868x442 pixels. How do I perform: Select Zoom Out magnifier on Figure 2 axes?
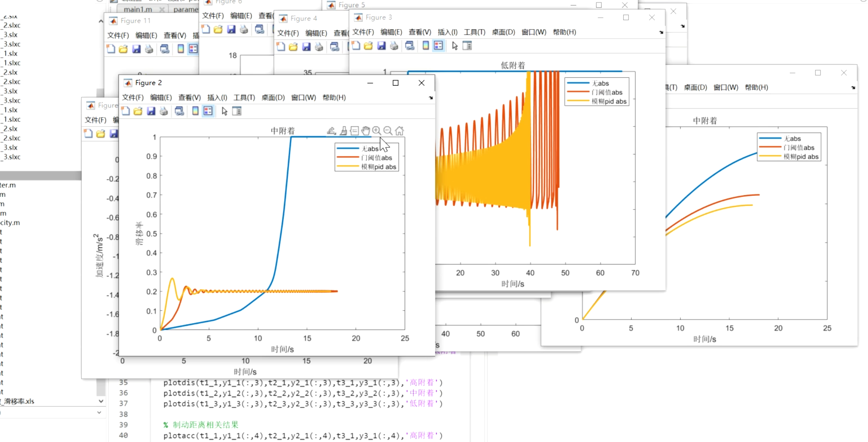click(x=388, y=131)
